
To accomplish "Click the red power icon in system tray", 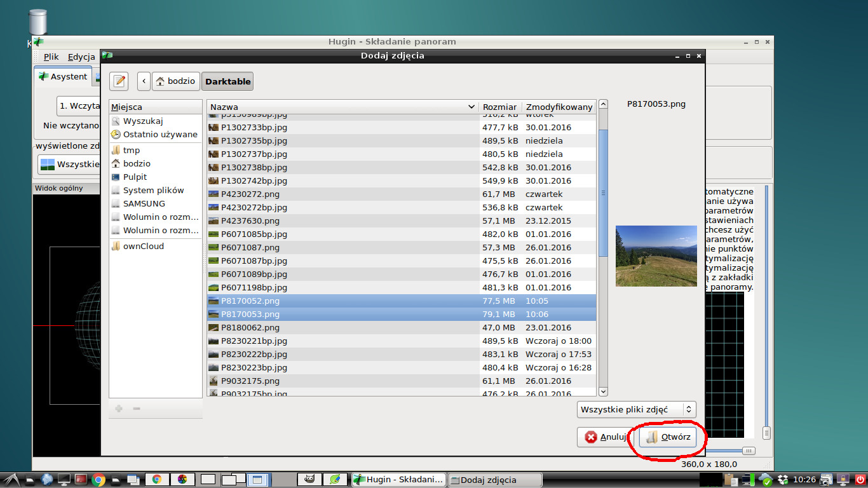I will (860, 480).
